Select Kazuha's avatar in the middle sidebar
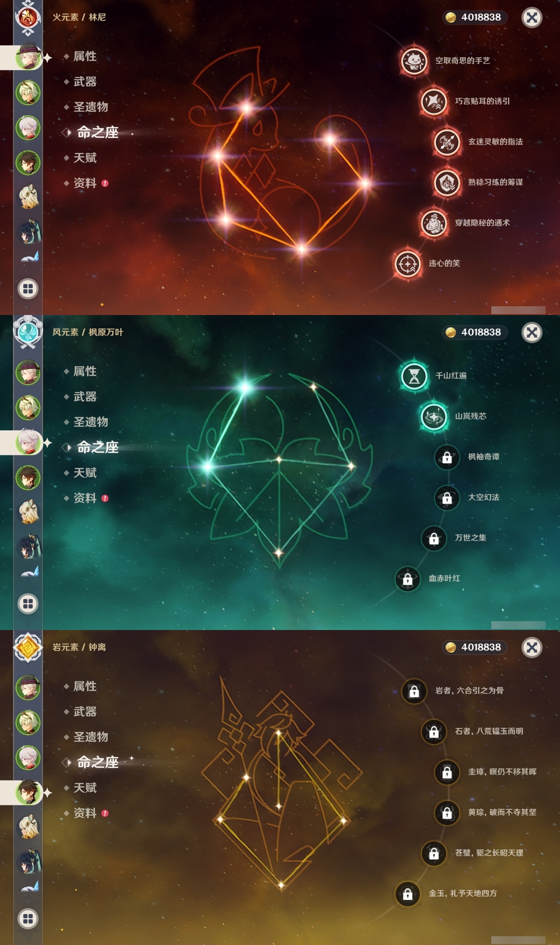This screenshot has height=945, width=560. (28, 442)
